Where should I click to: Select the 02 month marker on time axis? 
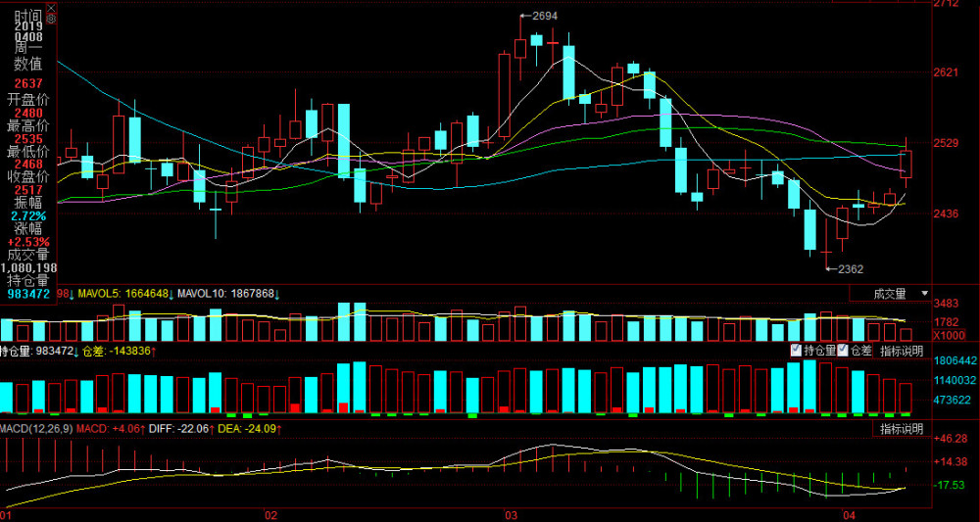point(270,516)
